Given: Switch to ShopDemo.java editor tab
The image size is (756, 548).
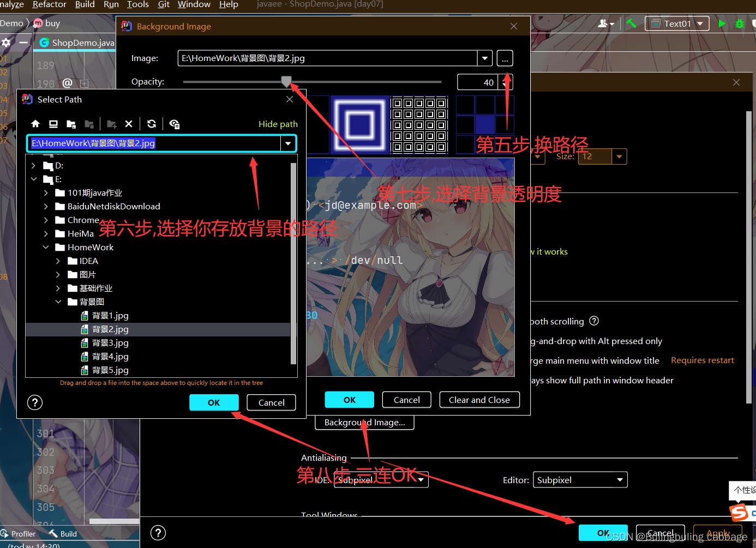Looking at the screenshot, I should click(x=76, y=43).
